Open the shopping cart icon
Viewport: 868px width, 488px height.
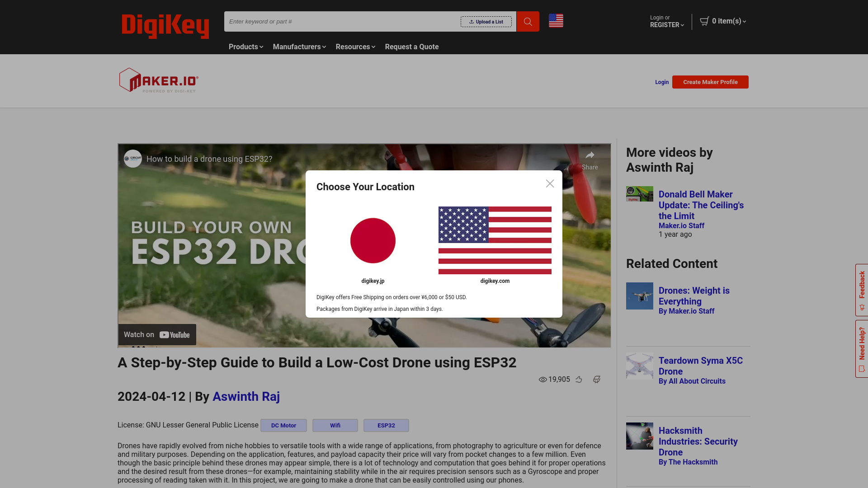click(x=704, y=21)
